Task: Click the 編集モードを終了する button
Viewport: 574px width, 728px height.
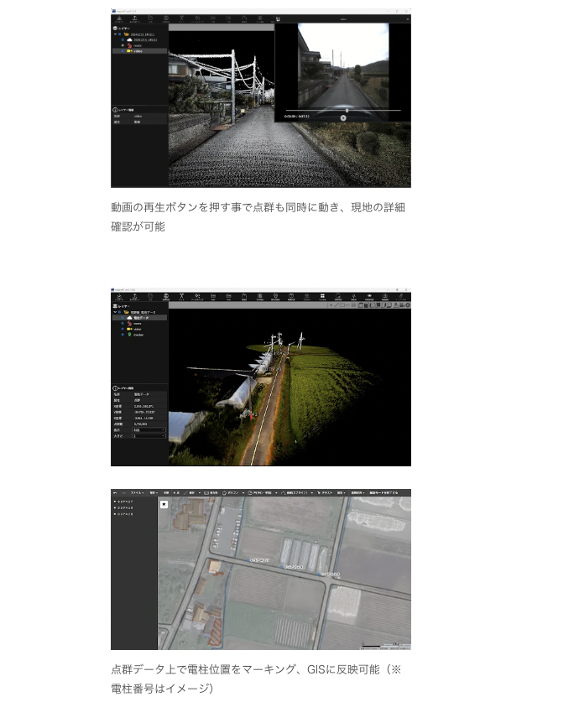Action: (384, 492)
